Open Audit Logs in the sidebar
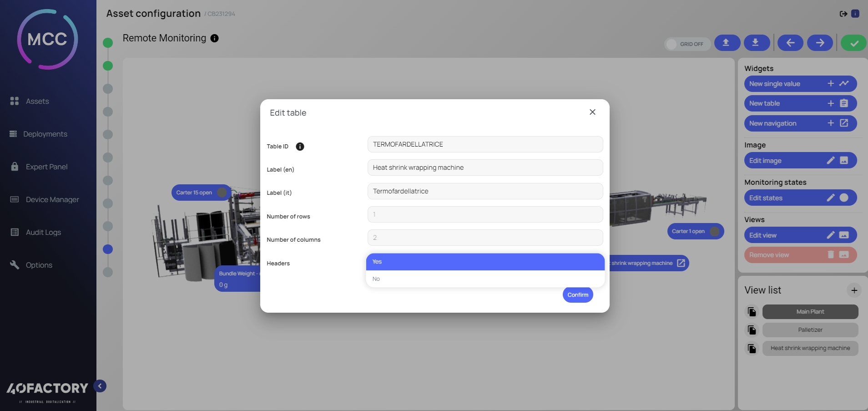The height and width of the screenshot is (411, 868). (43, 232)
